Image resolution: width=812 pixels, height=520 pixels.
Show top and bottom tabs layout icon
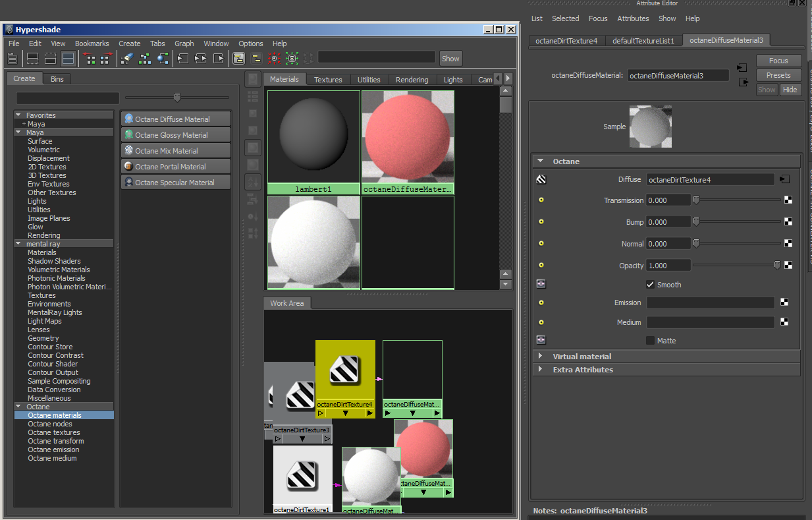68,59
